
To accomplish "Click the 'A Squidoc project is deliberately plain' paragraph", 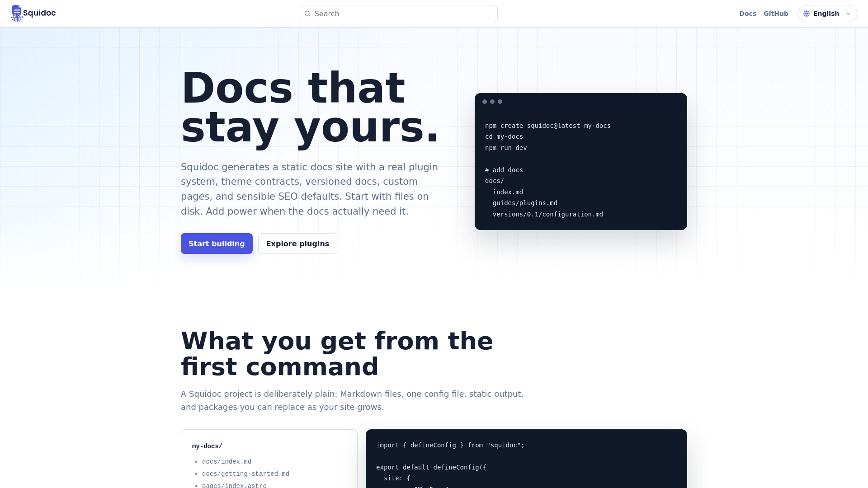I will 352,400.
